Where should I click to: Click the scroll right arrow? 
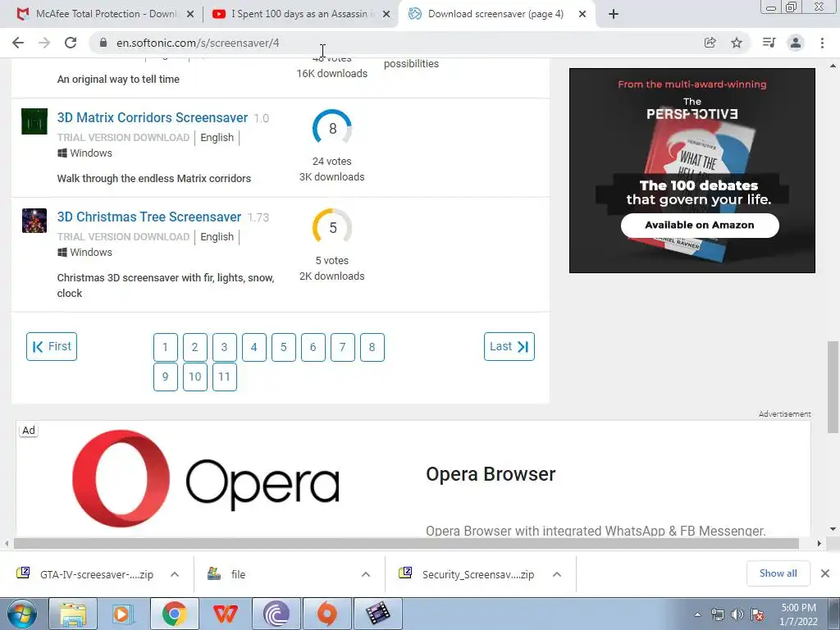coord(819,543)
